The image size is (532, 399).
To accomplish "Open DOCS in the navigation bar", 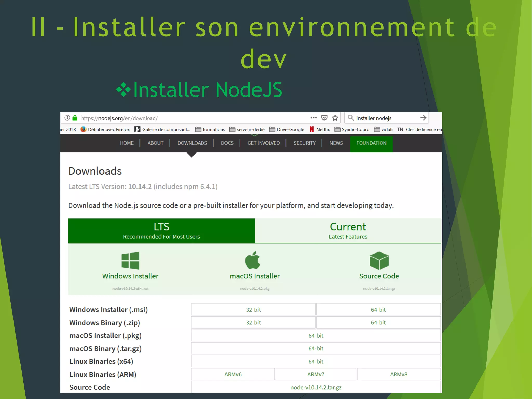I will point(227,143).
